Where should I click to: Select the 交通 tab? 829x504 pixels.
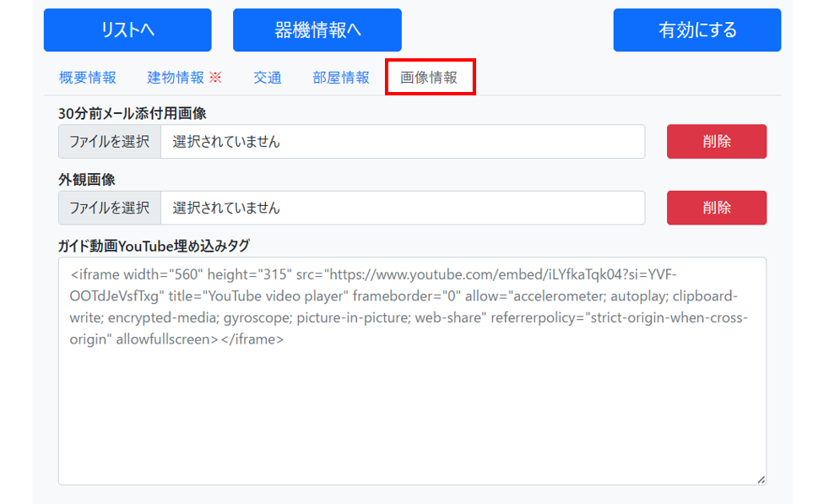click(x=268, y=78)
